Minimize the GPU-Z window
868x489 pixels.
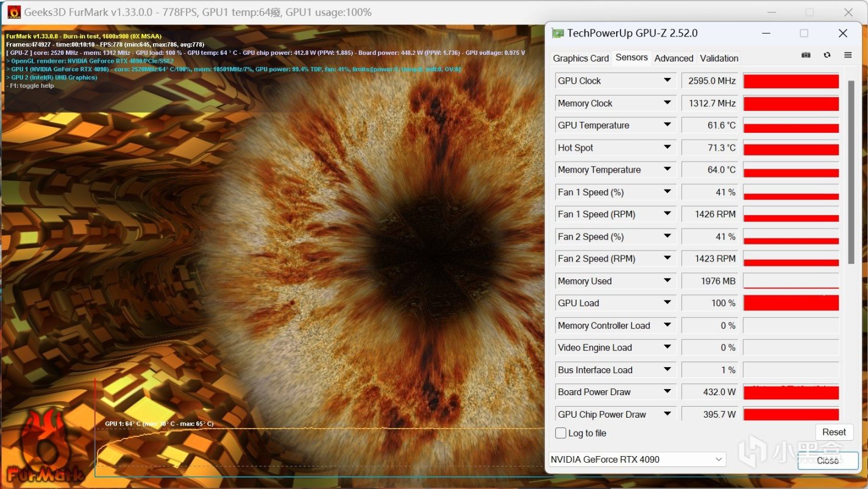[766, 33]
